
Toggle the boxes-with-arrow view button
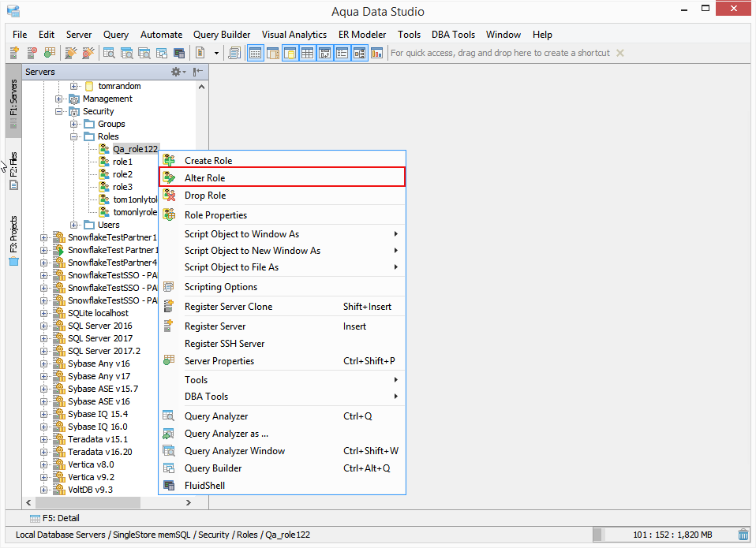click(325, 53)
